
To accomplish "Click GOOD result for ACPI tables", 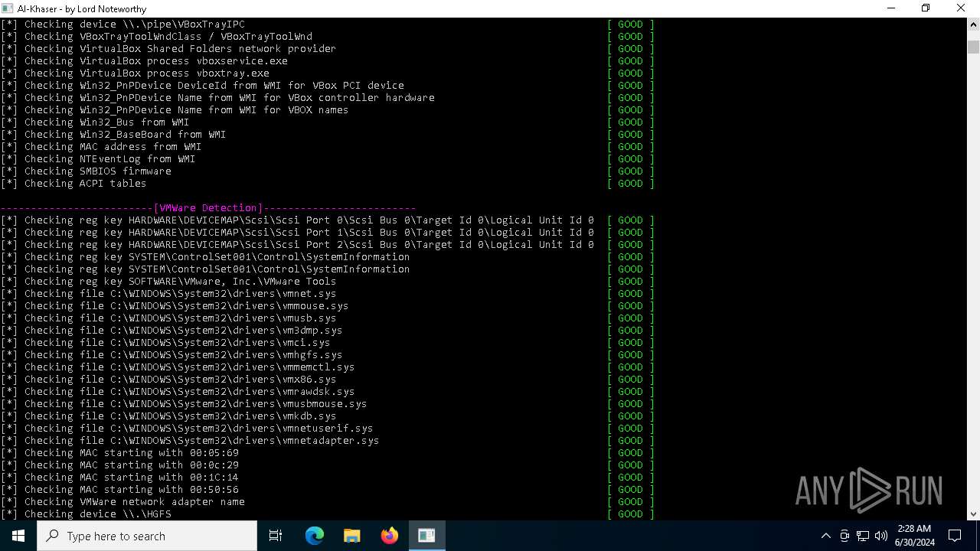I will pyautogui.click(x=631, y=184).
